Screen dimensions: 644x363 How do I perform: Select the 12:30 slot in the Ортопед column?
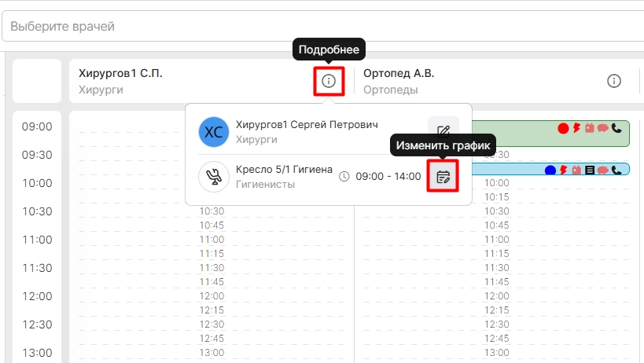(496, 324)
